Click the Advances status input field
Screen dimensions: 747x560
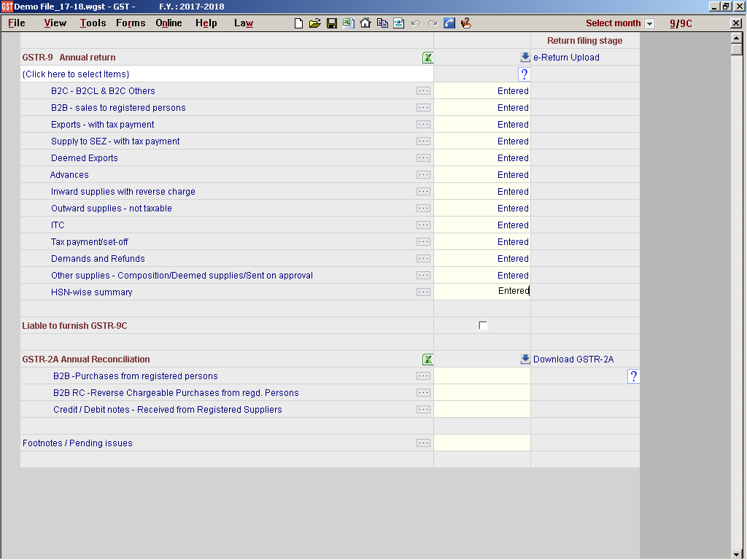click(x=481, y=175)
